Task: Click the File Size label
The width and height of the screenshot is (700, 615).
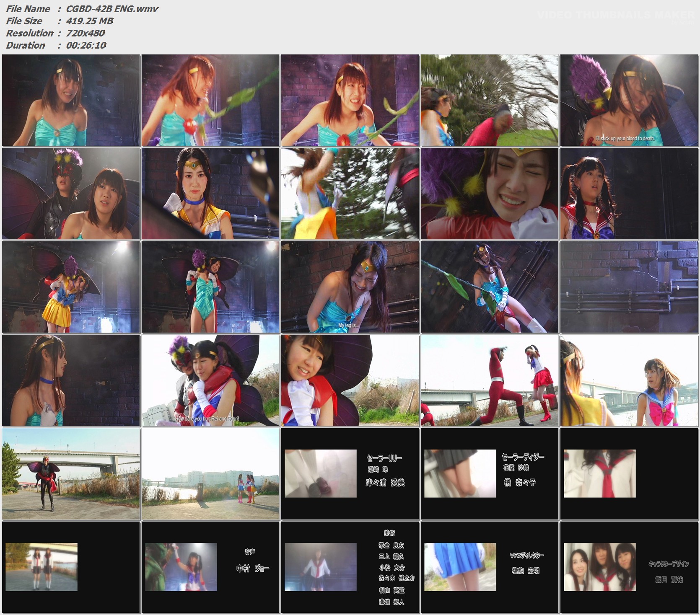Action: [x=24, y=21]
